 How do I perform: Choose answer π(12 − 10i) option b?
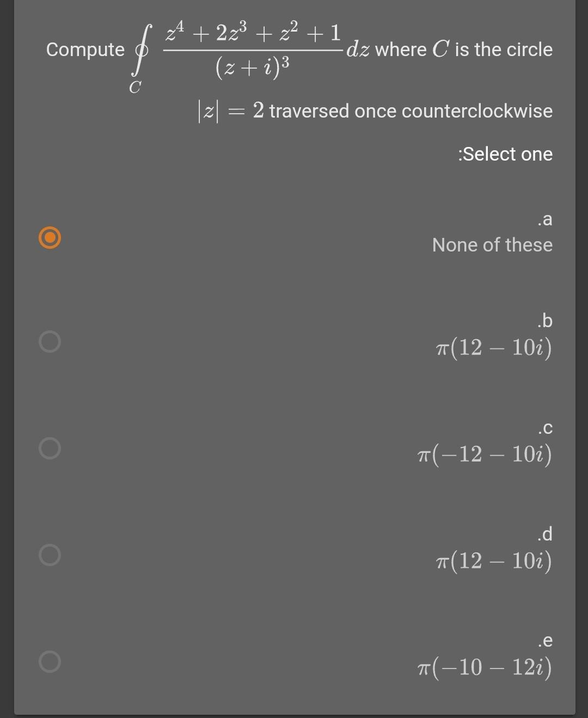point(493,348)
